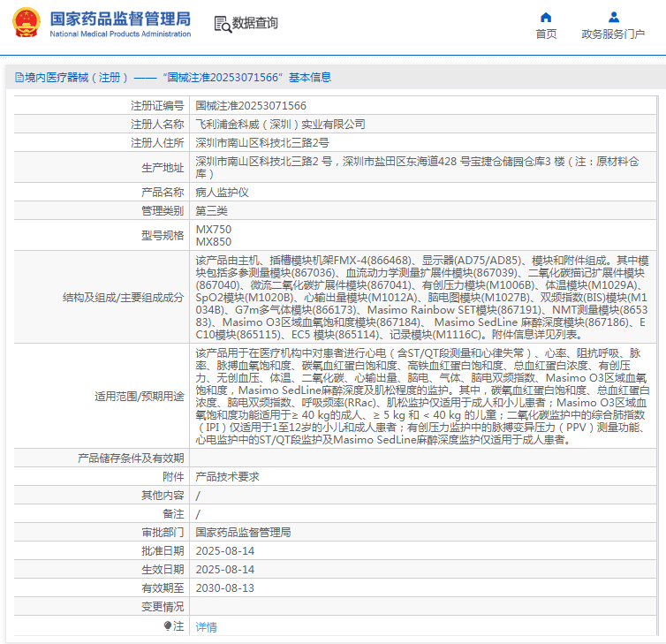This screenshot has width=666, height=644.
Task: Select 飞利浦金科威（深圳）实业有限公司 value
Action: [280, 125]
